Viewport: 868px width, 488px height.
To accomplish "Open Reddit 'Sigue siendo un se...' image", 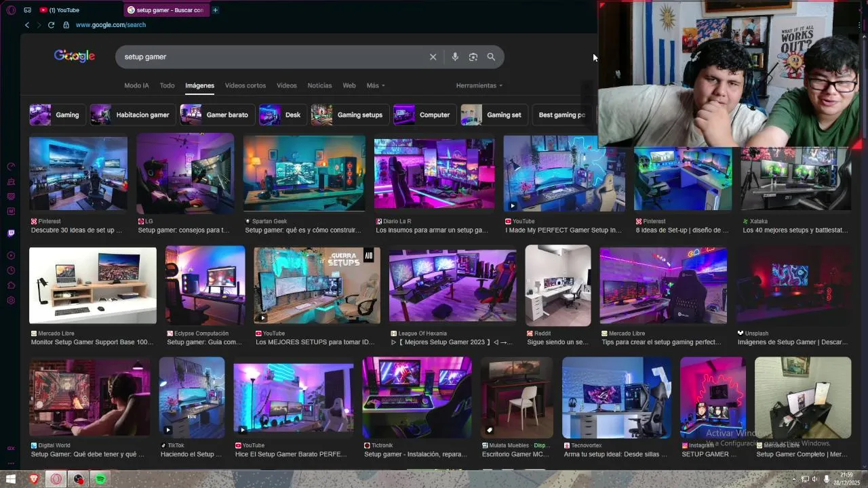I will (x=558, y=285).
